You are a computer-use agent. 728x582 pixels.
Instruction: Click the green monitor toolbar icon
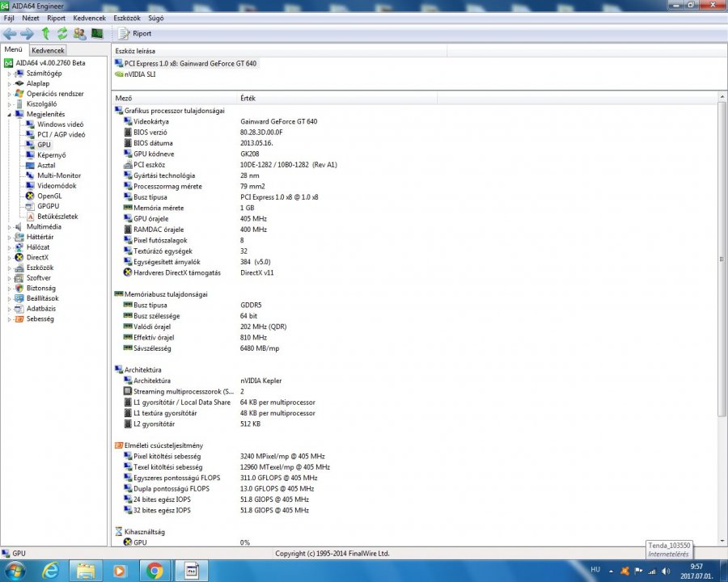(97, 33)
